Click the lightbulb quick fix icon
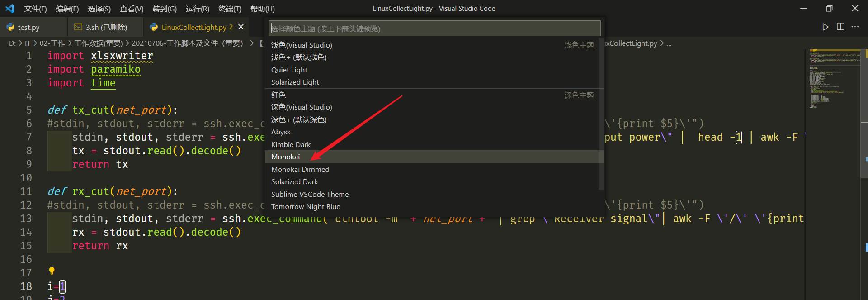The width and height of the screenshot is (868, 300). click(x=52, y=271)
